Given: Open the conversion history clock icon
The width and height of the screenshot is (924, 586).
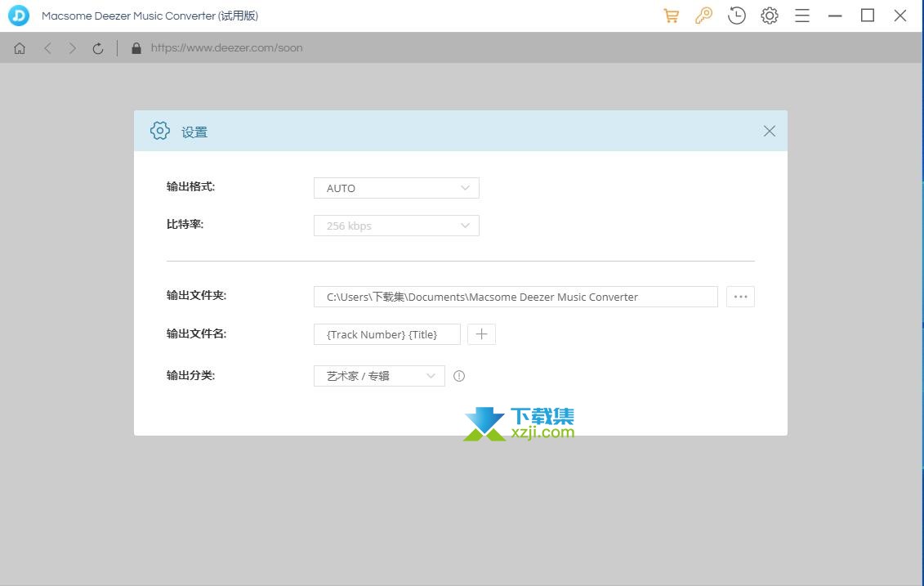Looking at the screenshot, I should [737, 16].
